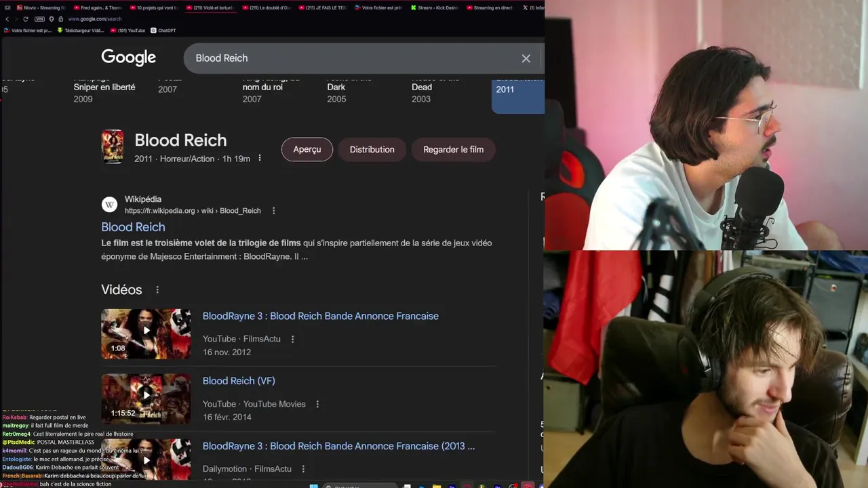868x488 pixels.
Task: Click the Google logo
Action: (129, 58)
